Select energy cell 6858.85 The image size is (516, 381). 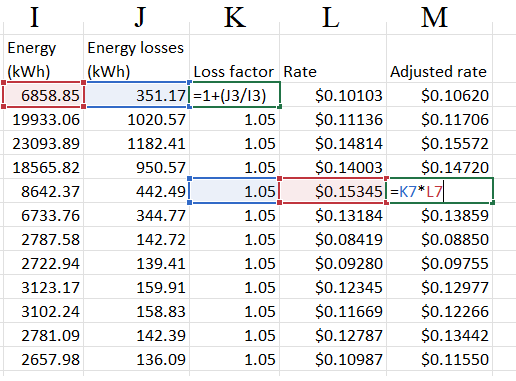pos(43,95)
